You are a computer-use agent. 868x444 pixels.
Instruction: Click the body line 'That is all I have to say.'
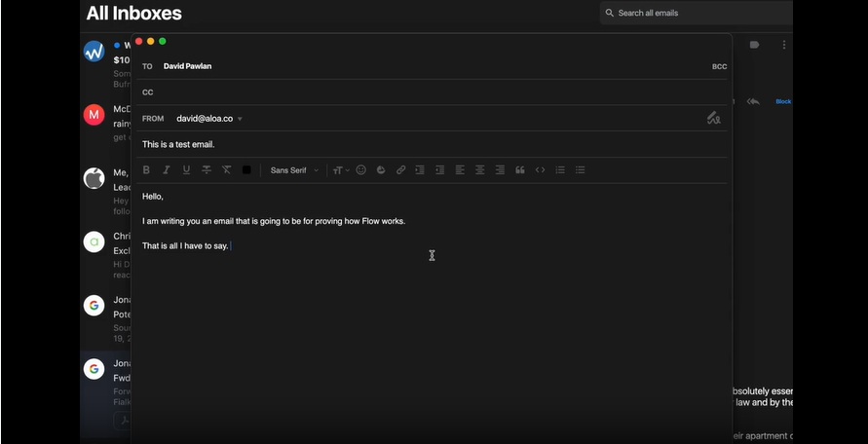pos(185,245)
